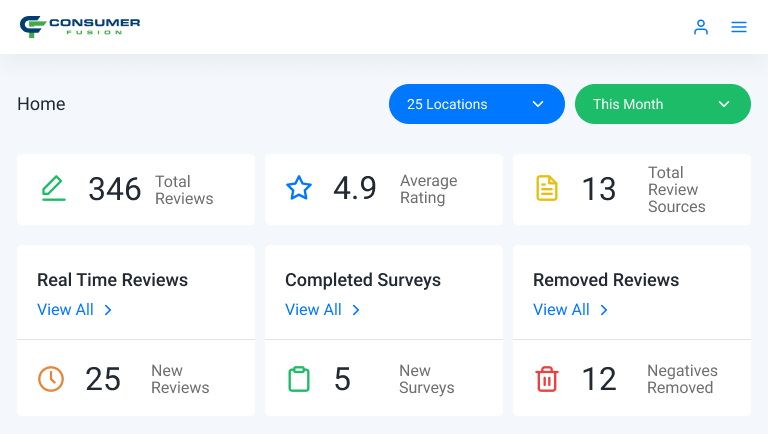Click the red trash Negatives Removed icon
The width and height of the screenshot is (768, 434).
547,379
